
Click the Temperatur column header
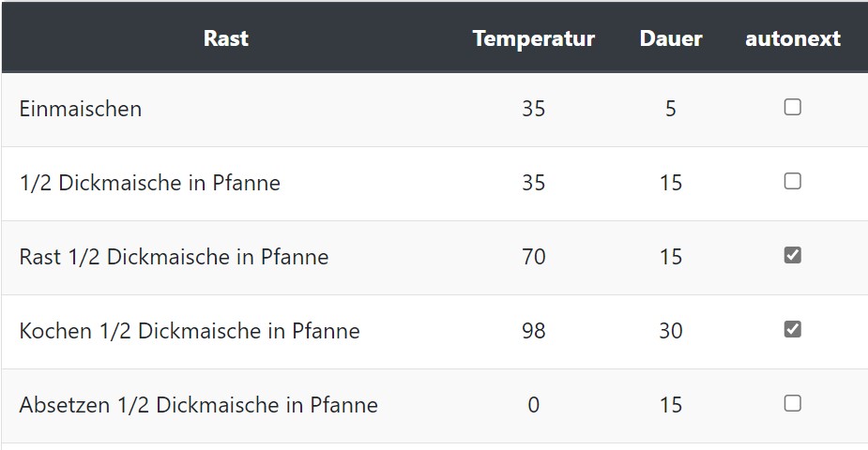[533, 38]
